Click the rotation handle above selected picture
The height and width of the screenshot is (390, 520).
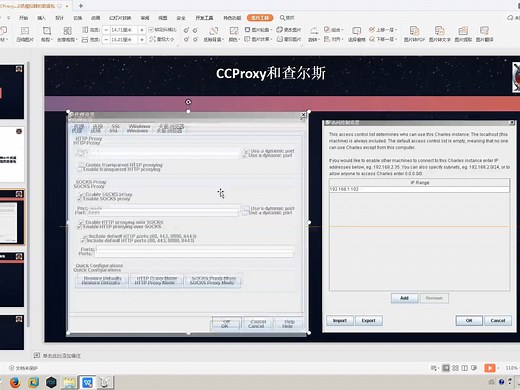tap(188, 102)
